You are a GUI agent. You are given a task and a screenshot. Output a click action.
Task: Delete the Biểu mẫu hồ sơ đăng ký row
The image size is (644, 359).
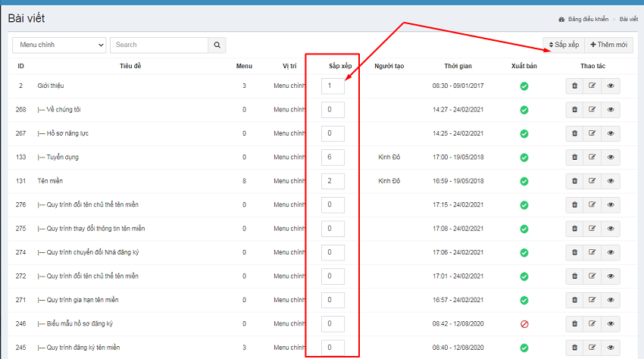(574, 324)
